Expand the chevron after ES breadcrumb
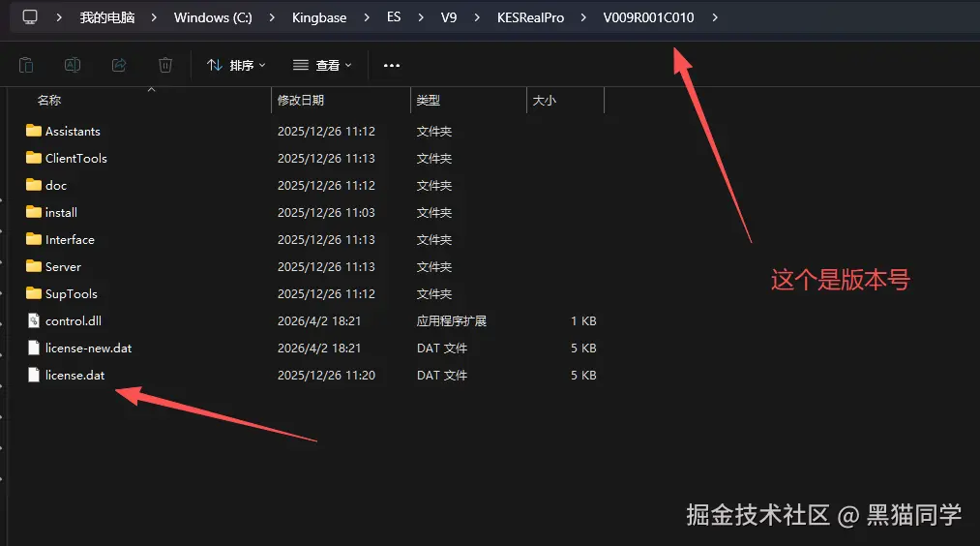The height and width of the screenshot is (546, 980). 421,17
